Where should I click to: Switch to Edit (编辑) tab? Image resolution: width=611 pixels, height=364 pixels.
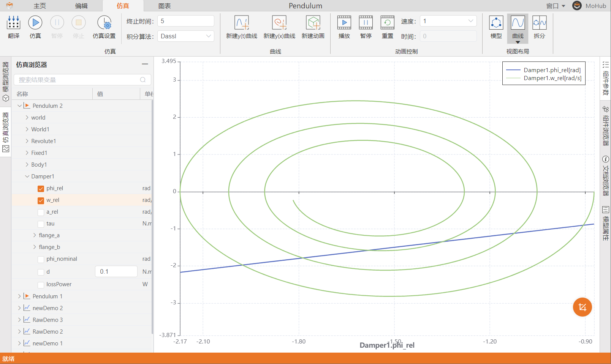81,6
